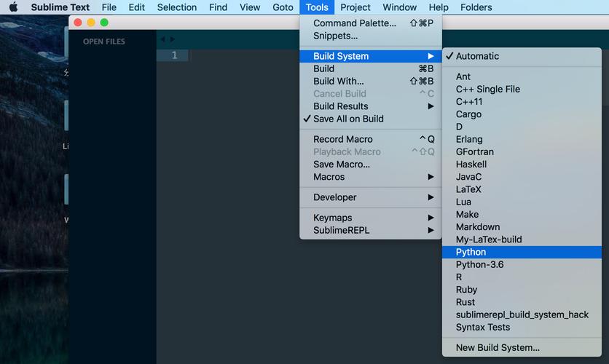Maximize the window with the green button
Screen dimensions: 609x364
(x=104, y=23)
